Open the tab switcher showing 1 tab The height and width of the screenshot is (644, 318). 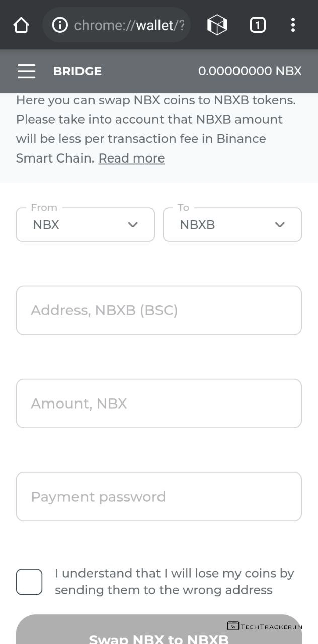pos(257,25)
